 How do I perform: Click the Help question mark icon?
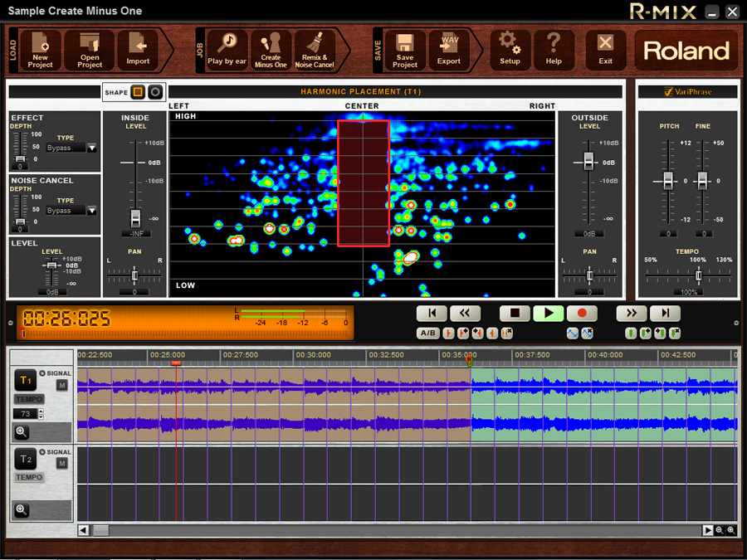[554, 51]
